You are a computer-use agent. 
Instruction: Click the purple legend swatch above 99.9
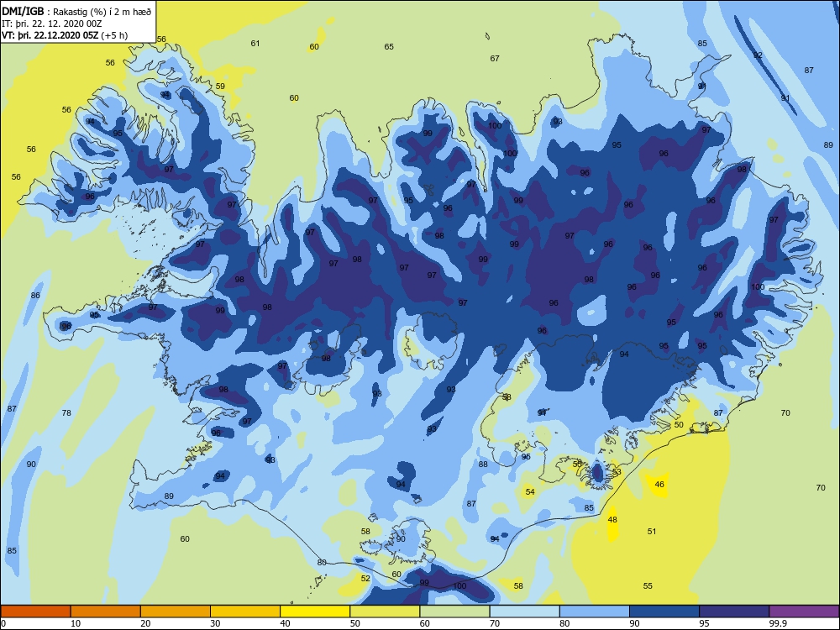point(804,612)
